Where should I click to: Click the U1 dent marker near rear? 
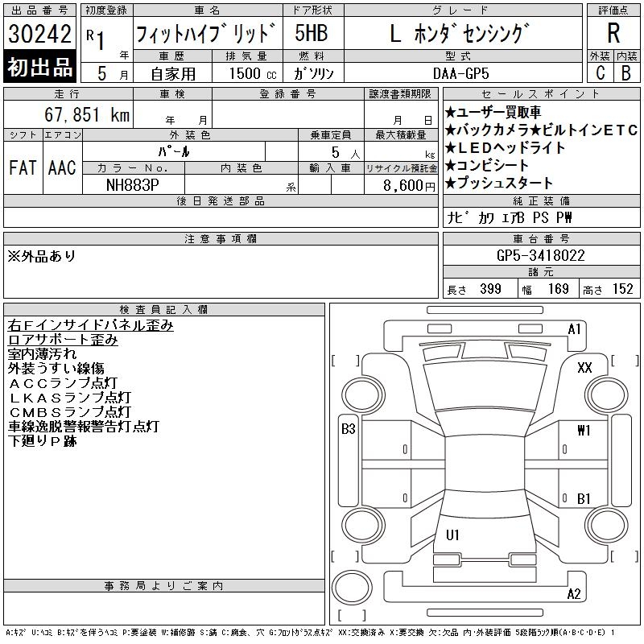(x=452, y=535)
